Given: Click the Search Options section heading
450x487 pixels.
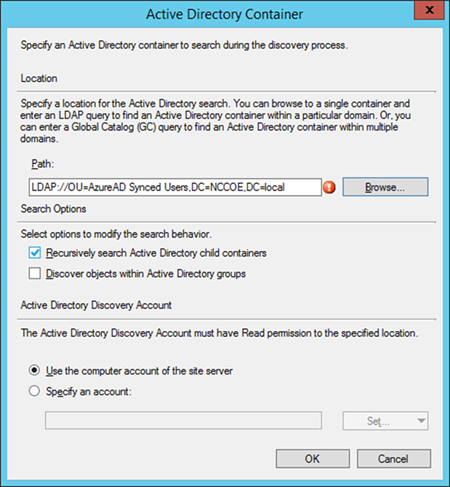Looking at the screenshot, I should [53, 209].
